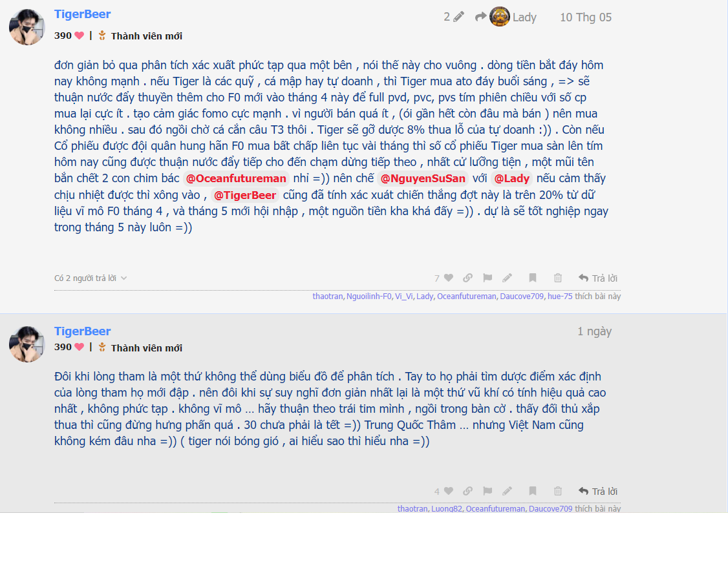Viewport: 728px width, 562px height.
Task: Open edit history showing 2 edits
Action: point(454,17)
